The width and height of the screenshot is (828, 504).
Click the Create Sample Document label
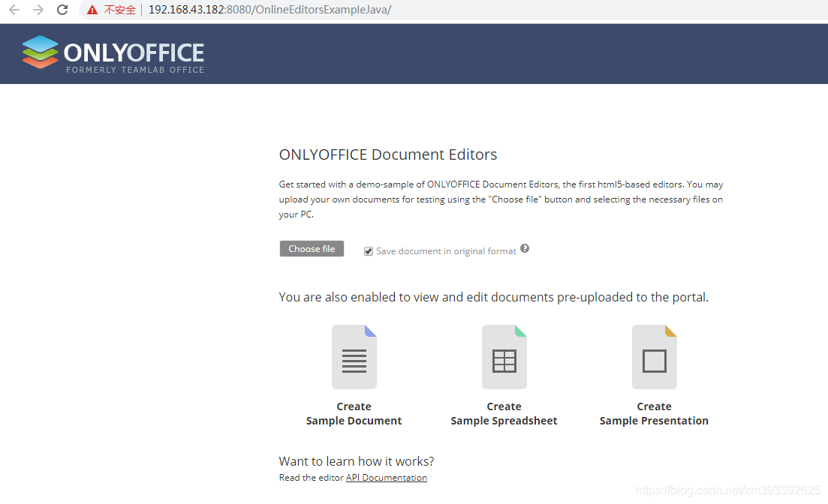(354, 414)
